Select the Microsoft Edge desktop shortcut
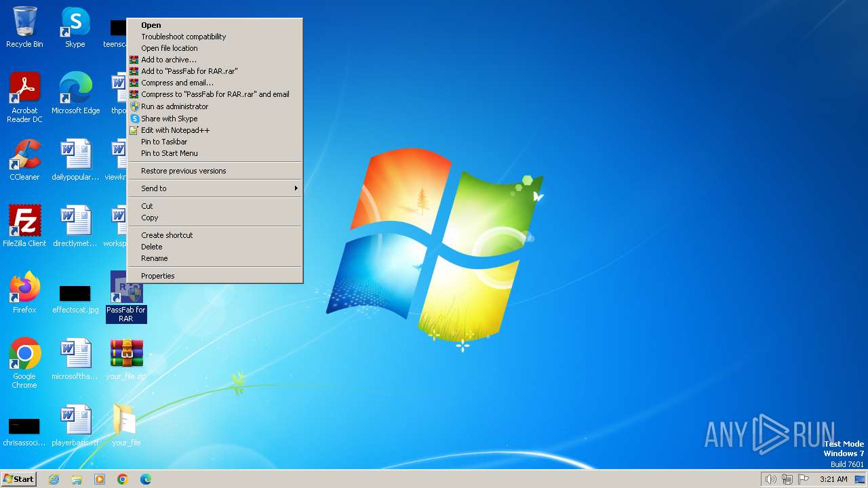Screen dimensions: 868x488 (x=75, y=94)
